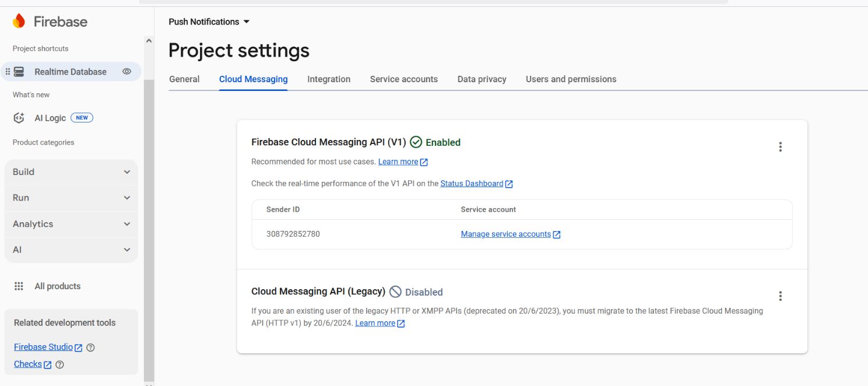Viewport: 868px width, 386px height.
Task: Expand the Build category
Action: pos(71,172)
